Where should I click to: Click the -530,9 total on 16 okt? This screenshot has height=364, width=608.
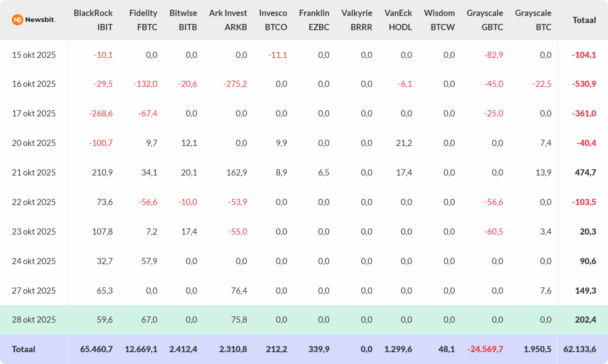click(x=584, y=84)
